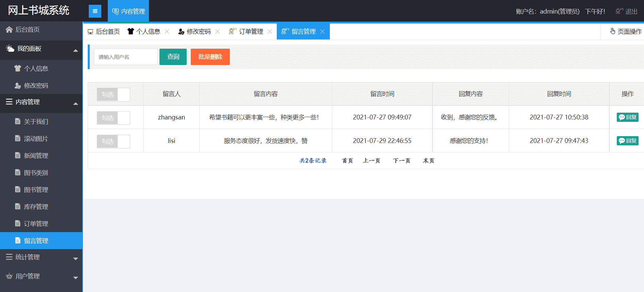Click the account name admin(管理员) text
Image resolution: width=644 pixels, height=292 pixels.
(560, 12)
